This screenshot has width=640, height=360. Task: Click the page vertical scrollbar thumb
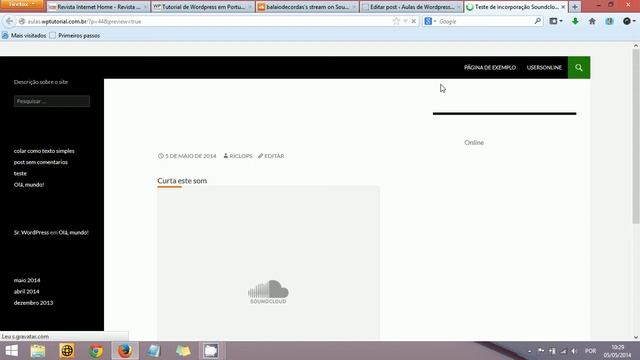[x=636, y=137]
